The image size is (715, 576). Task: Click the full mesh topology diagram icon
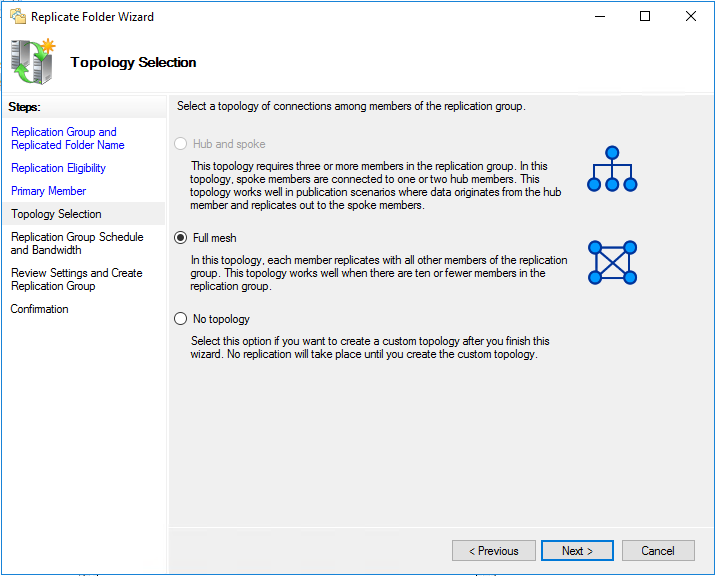[x=612, y=262]
